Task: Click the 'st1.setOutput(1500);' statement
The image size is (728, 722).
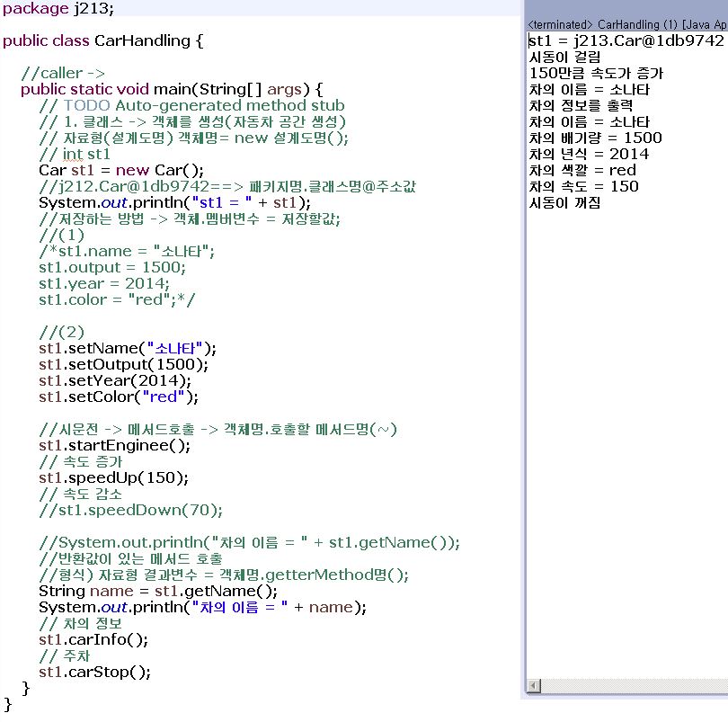Action: point(123,365)
